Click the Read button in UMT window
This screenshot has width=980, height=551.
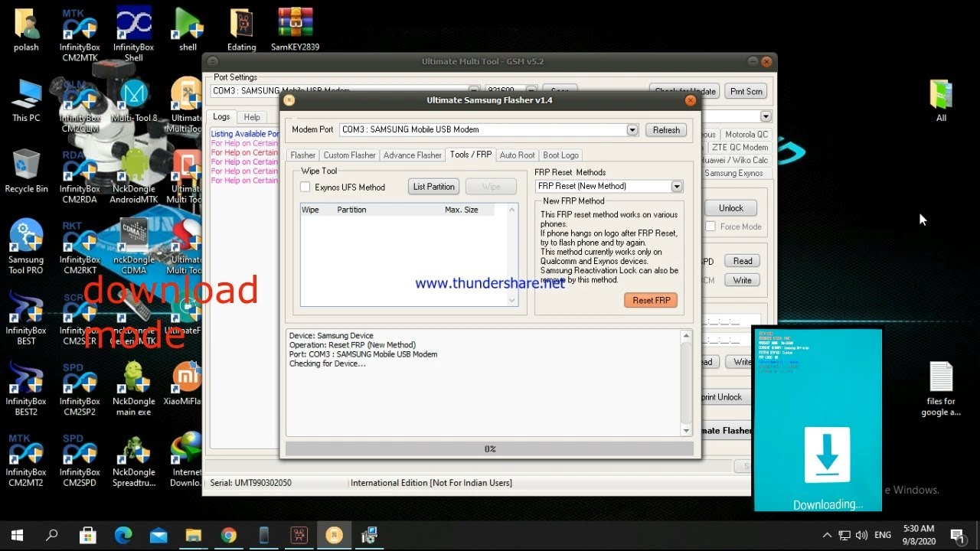(743, 261)
